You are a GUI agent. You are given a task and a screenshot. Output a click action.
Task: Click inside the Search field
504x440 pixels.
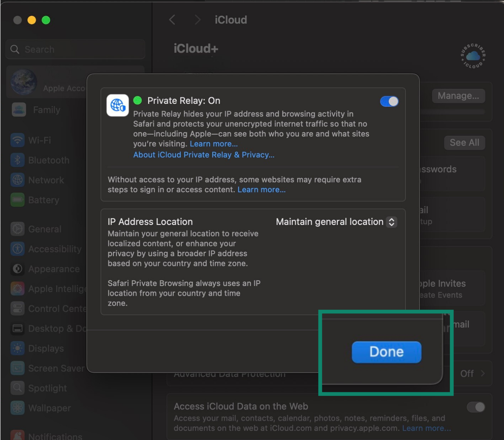pyautogui.click(x=75, y=49)
